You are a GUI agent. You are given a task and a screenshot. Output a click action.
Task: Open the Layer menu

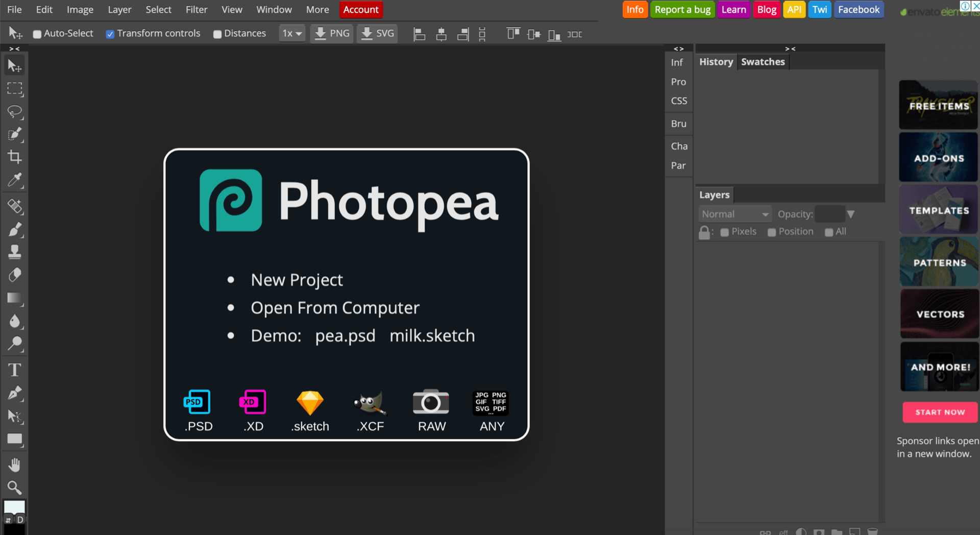pos(119,10)
